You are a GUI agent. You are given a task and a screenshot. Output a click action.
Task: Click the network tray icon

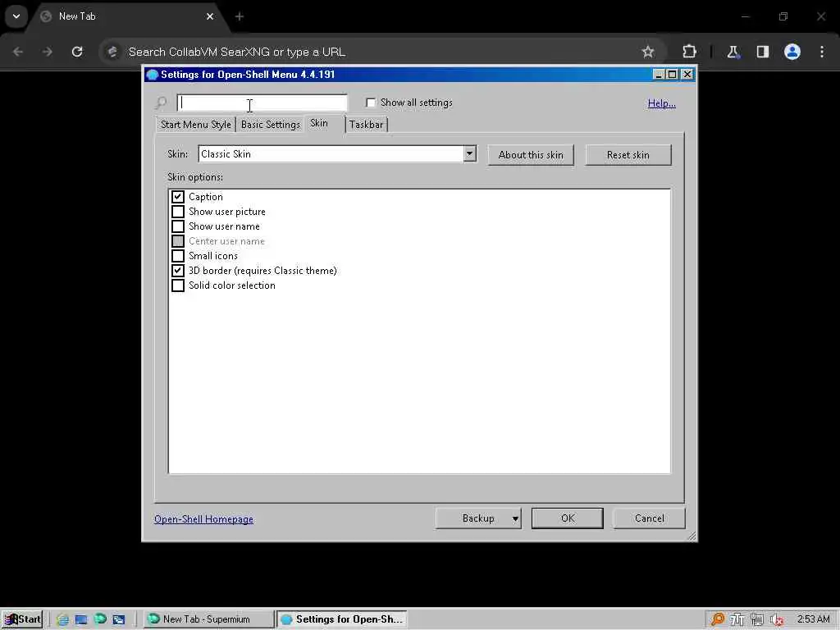point(757,619)
